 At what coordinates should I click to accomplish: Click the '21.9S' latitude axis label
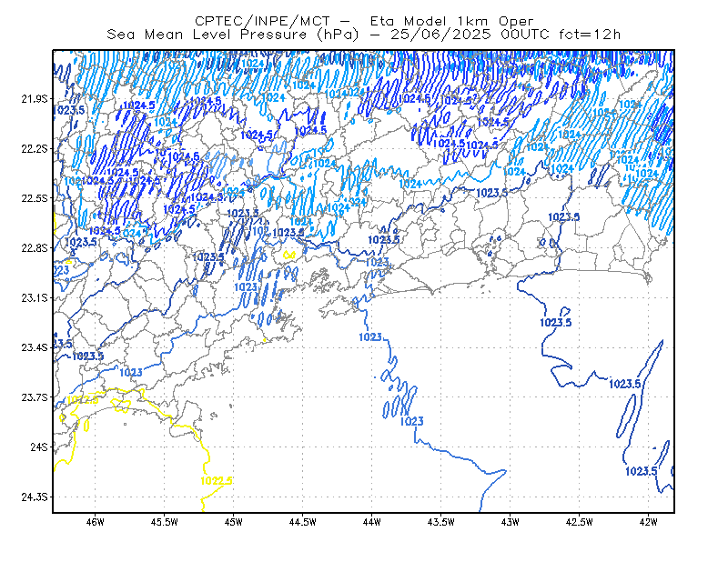35,99
